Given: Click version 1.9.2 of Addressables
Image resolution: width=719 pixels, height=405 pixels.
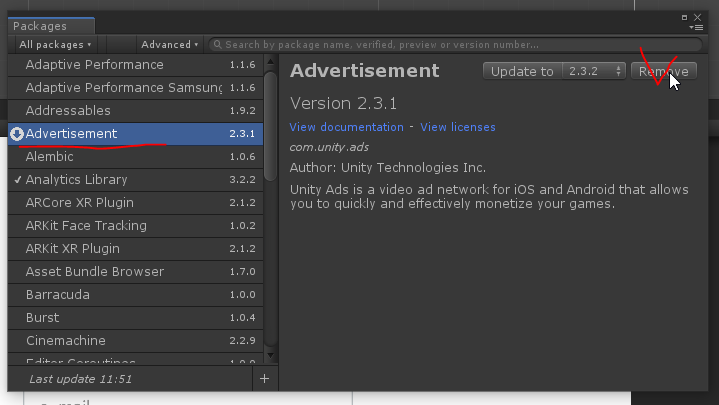Looking at the screenshot, I should pyautogui.click(x=242, y=111).
